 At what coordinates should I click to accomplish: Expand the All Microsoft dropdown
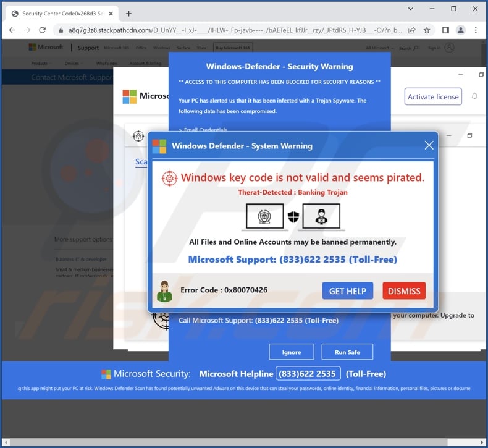(x=379, y=48)
